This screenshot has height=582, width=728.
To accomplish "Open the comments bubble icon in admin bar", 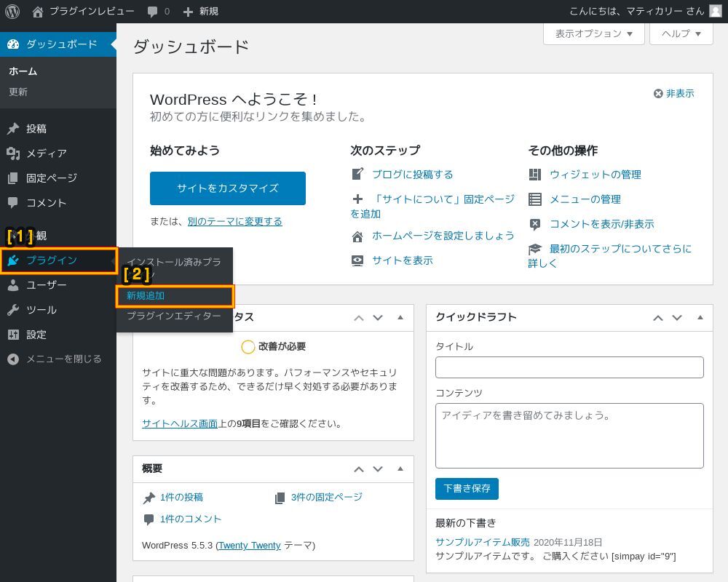I will pos(152,12).
